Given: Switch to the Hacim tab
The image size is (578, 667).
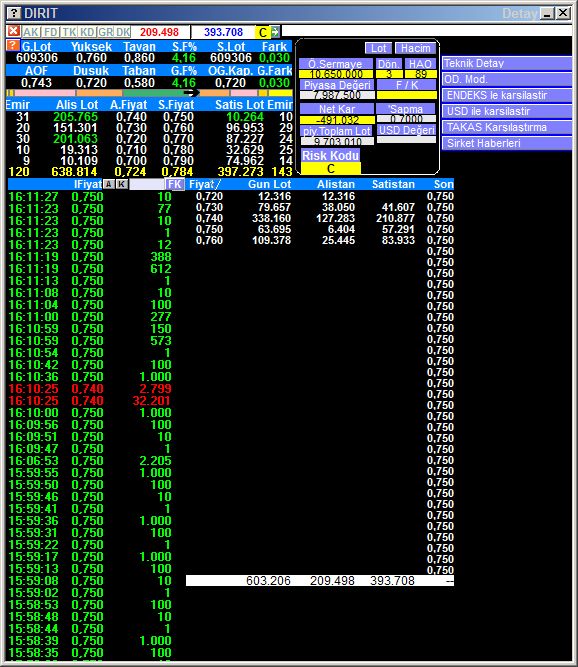Looking at the screenshot, I should pyautogui.click(x=415, y=48).
